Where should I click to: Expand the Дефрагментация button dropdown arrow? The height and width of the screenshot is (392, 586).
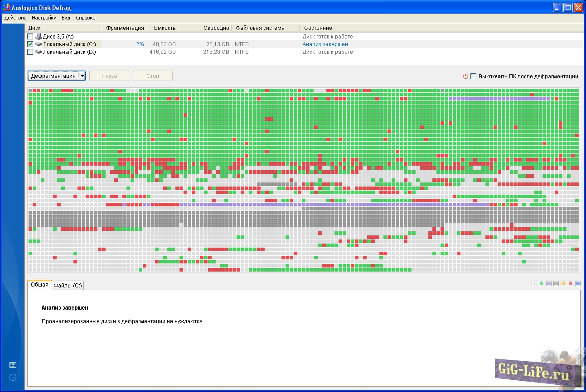(x=82, y=76)
